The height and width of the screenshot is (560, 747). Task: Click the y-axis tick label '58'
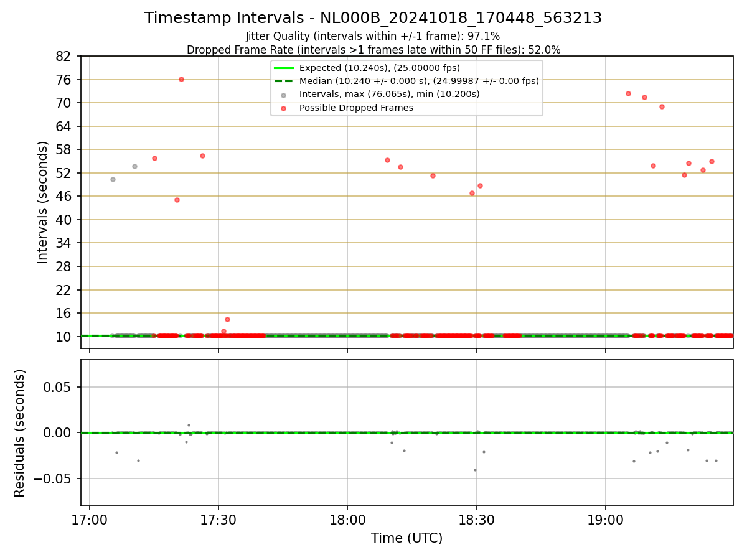click(64, 150)
